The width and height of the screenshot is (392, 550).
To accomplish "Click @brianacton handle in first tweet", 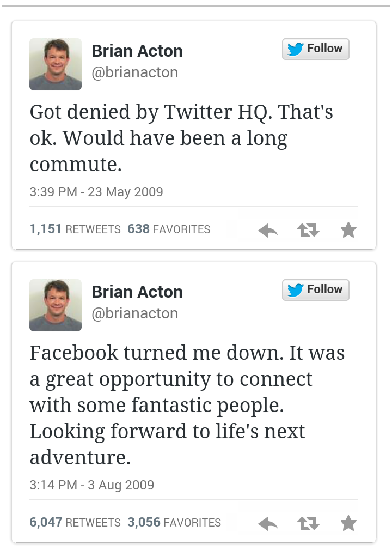I will pos(134,72).
